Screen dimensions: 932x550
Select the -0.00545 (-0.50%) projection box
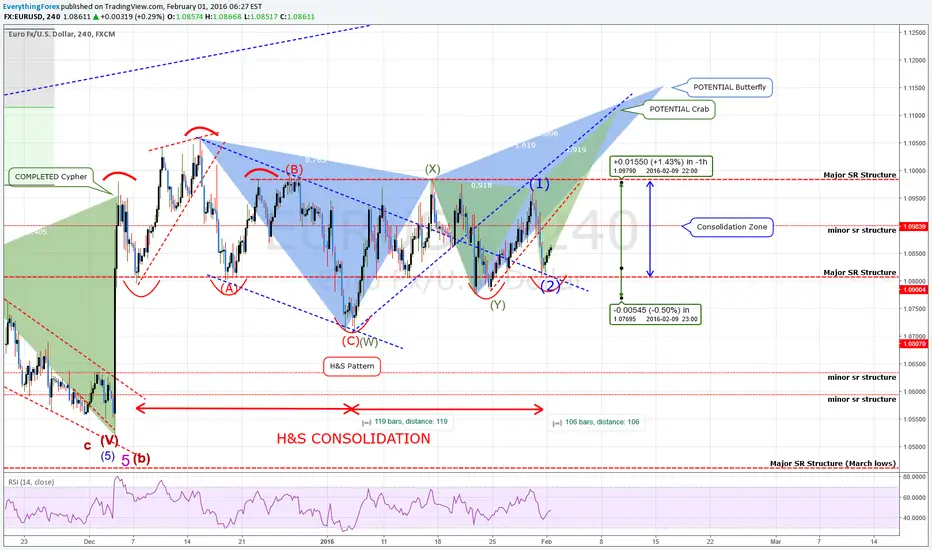pos(656,314)
